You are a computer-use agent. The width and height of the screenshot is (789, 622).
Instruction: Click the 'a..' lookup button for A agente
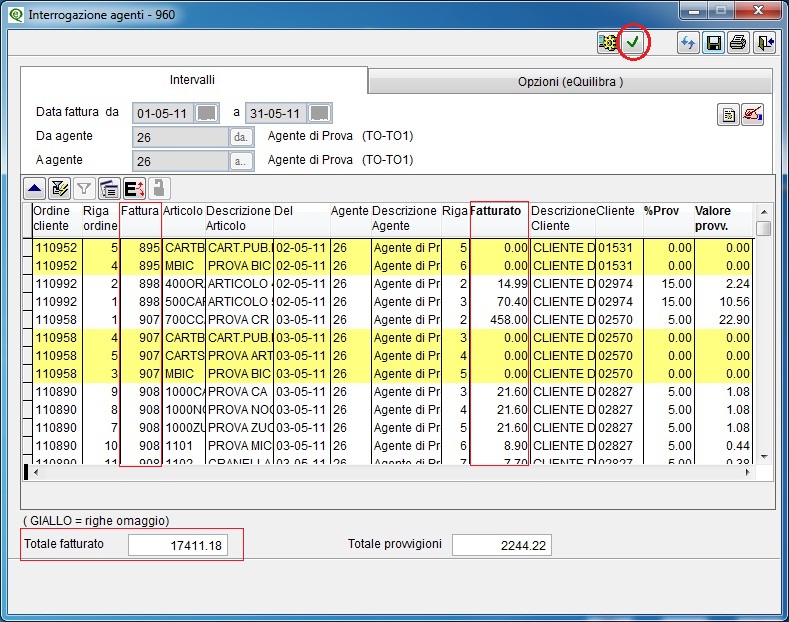pos(241,161)
